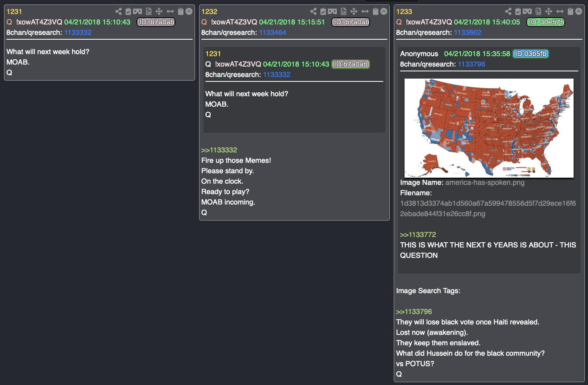Image resolution: width=588 pixels, height=385 pixels.
Task: Click the green ID: 30e575 badge
Action: coord(546,22)
